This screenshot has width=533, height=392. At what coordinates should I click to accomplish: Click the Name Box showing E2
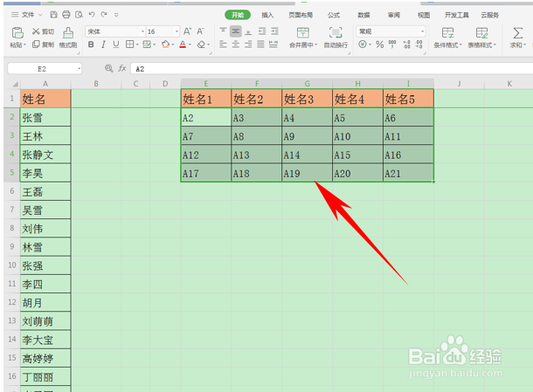pos(45,69)
